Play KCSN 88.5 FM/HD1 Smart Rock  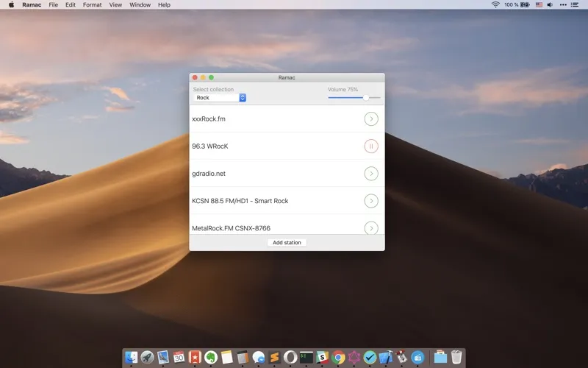tap(371, 201)
